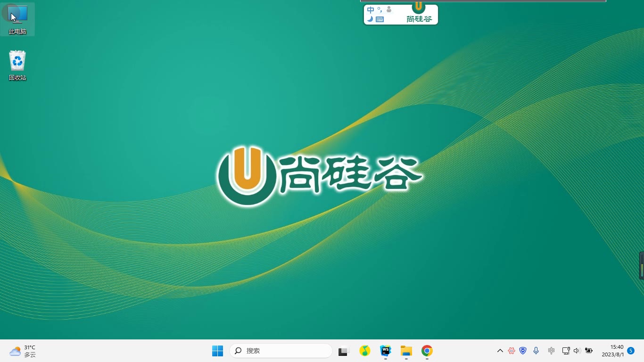Click the user avatar on IME bar

pyautogui.click(x=389, y=9)
